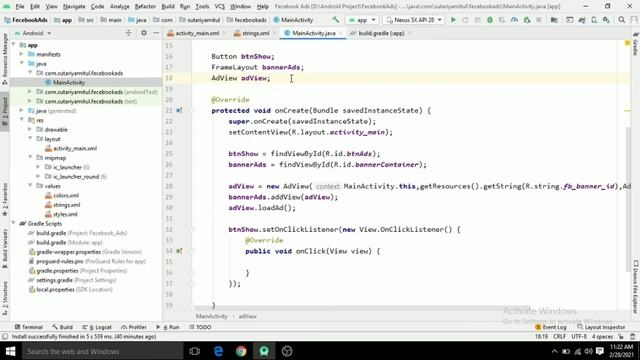Open the File menu
This screenshot has height=360, width=640.
pyautogui.click(x=20, y=7)
